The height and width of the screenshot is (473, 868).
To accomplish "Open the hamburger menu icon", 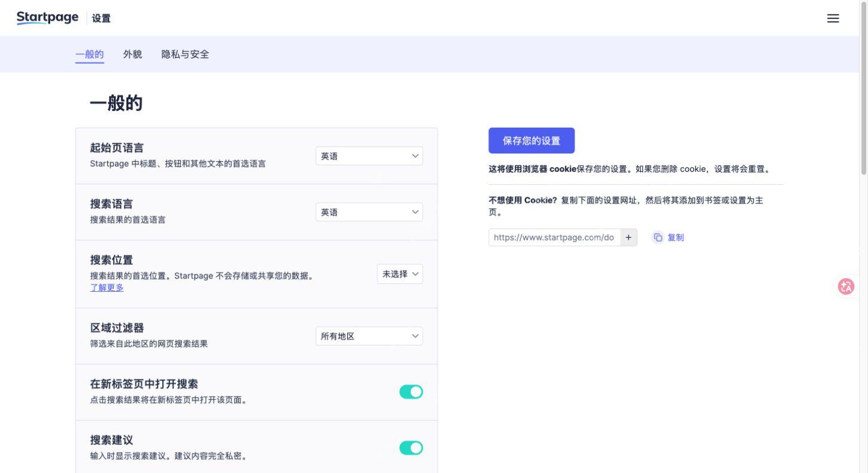I will click(x=833, y=18).
